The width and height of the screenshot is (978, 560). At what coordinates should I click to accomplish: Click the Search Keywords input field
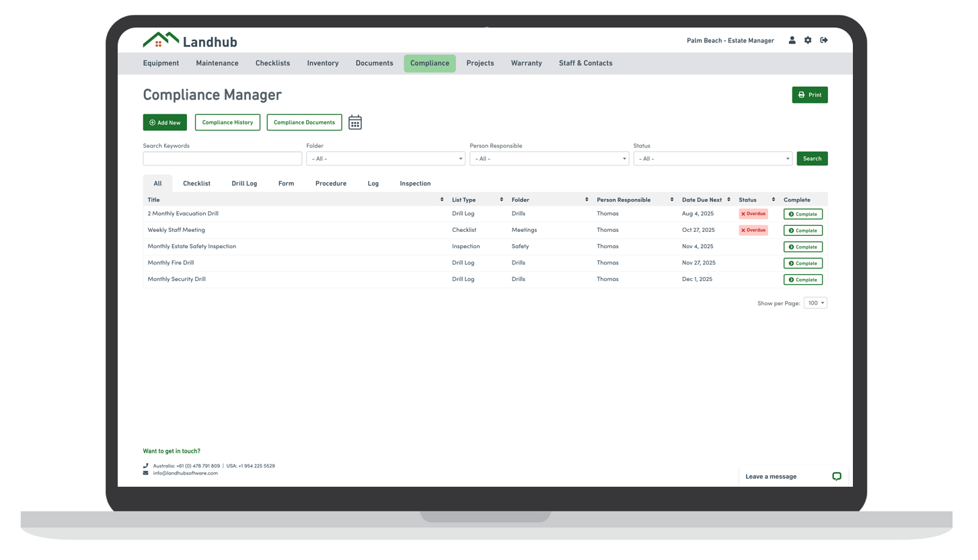[222, 159]
